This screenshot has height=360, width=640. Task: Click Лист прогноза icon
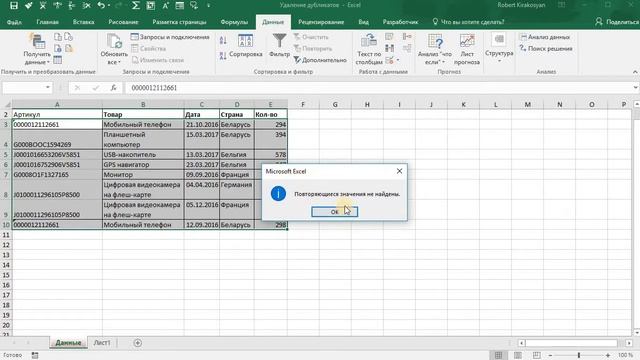click(x=467, y=50)
